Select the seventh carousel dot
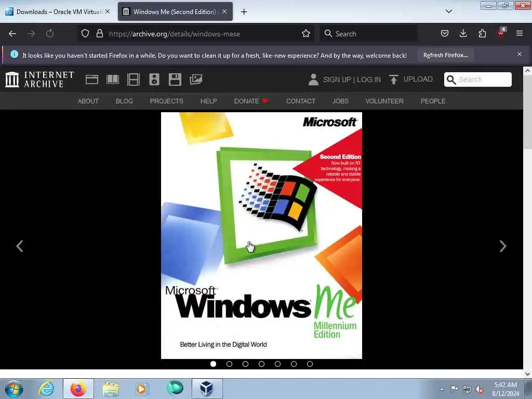 click(310, 364)
